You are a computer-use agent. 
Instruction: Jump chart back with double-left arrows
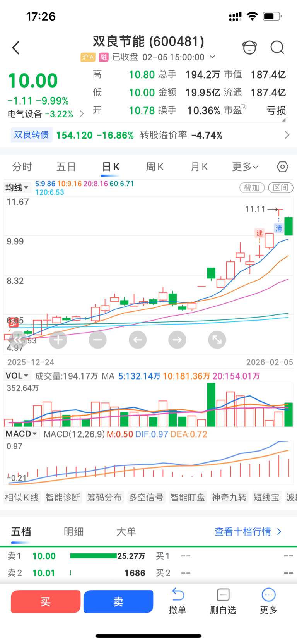pyautogui.click(x=18, y=340)
